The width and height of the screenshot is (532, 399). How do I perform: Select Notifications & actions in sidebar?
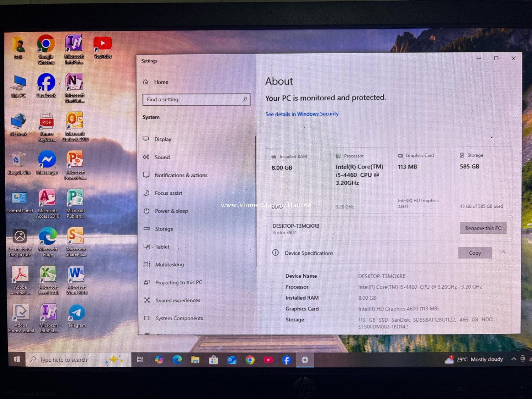pos(181,175)
